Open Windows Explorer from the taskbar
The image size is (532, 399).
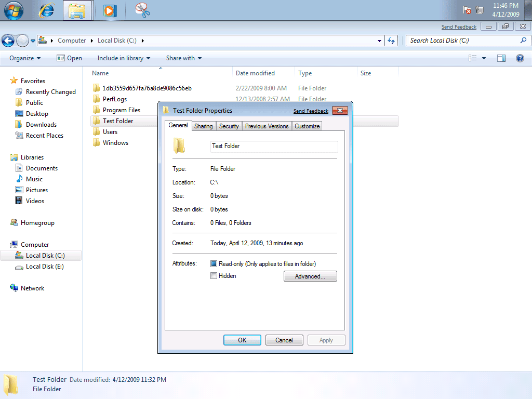click(77, 10)
